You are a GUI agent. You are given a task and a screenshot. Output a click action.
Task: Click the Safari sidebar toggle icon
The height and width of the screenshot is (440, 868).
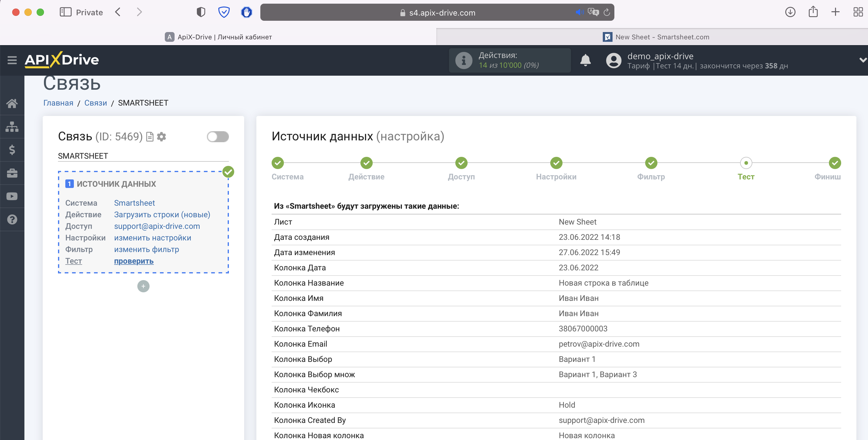pyautogui.click(x=65, y=12)
